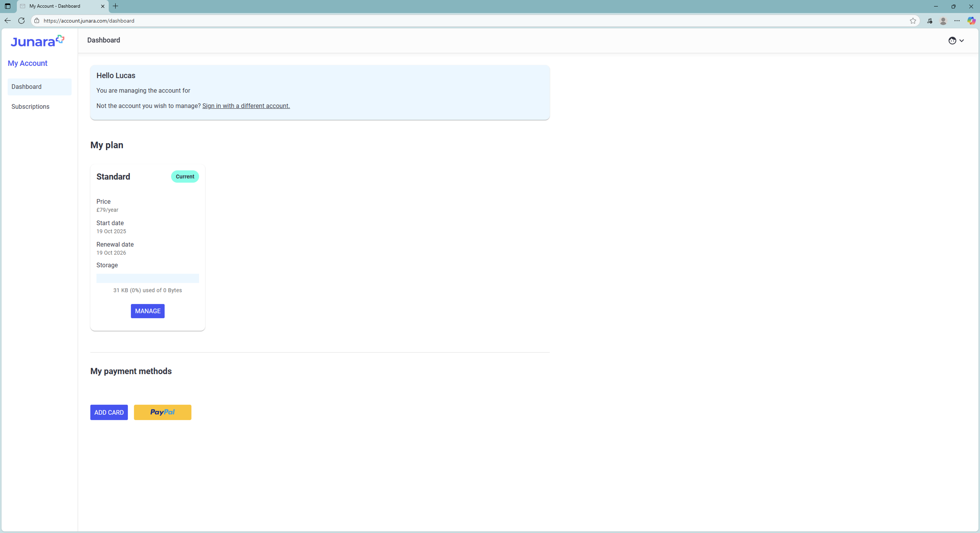Click the ADD CARD button

109,413
